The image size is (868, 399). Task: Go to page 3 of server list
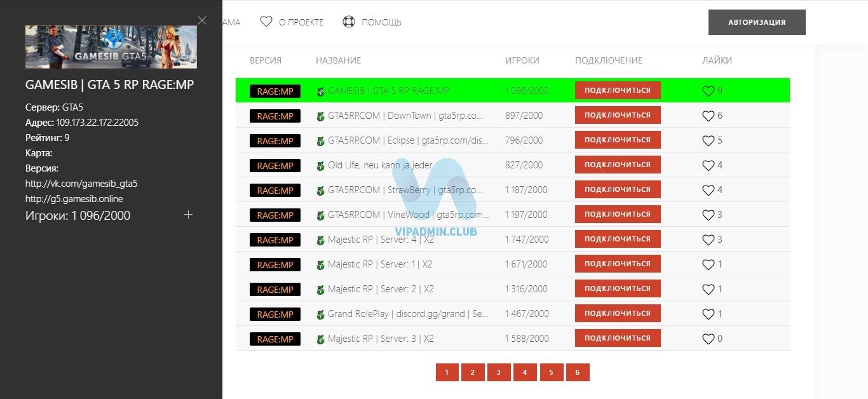(x=499, y=372)
